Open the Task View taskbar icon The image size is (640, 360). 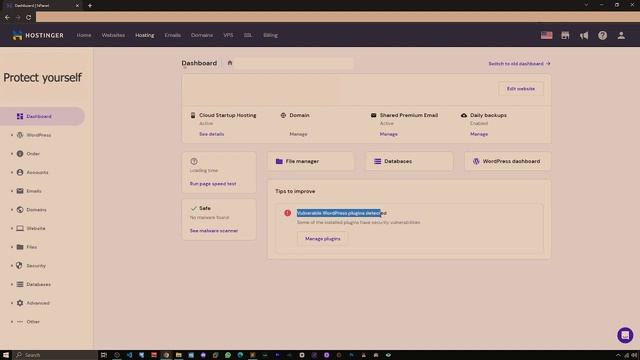(104, 355)
